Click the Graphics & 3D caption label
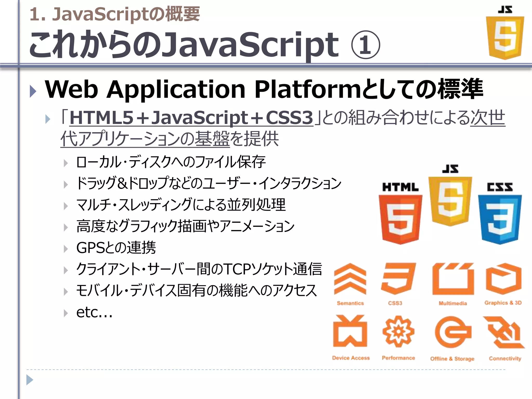This screenshot has height=399, width=532. pos(503,303)
